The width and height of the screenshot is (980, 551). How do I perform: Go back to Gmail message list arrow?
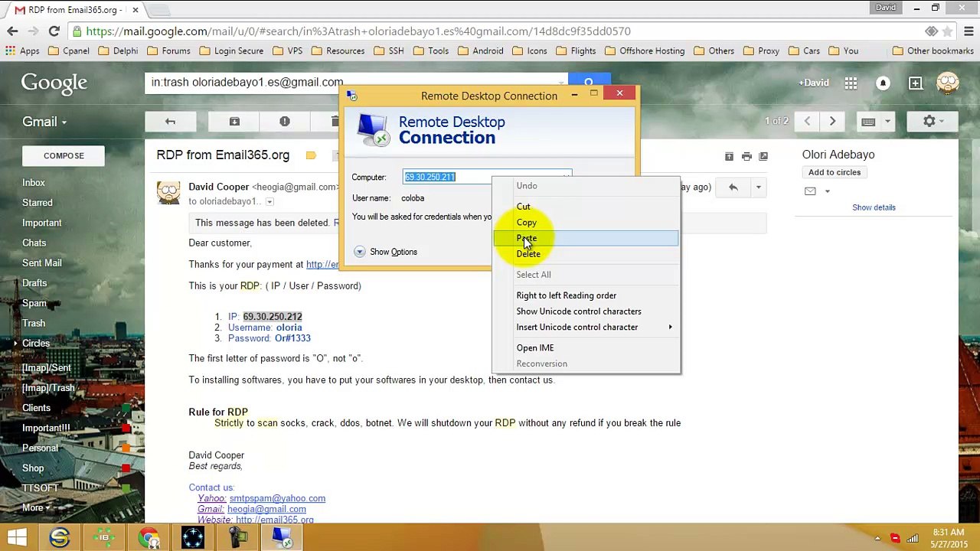pyautogui.click(x=170, y=122)
